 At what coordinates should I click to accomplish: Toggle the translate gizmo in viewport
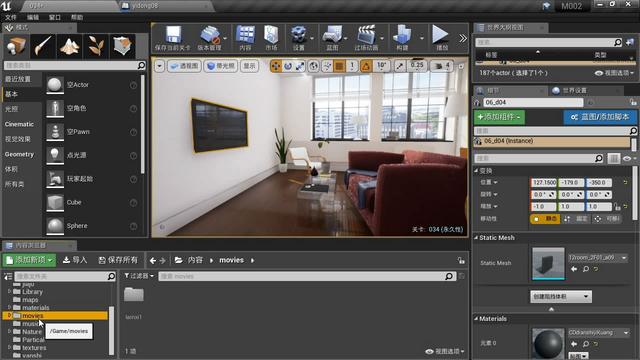point(276,66)
